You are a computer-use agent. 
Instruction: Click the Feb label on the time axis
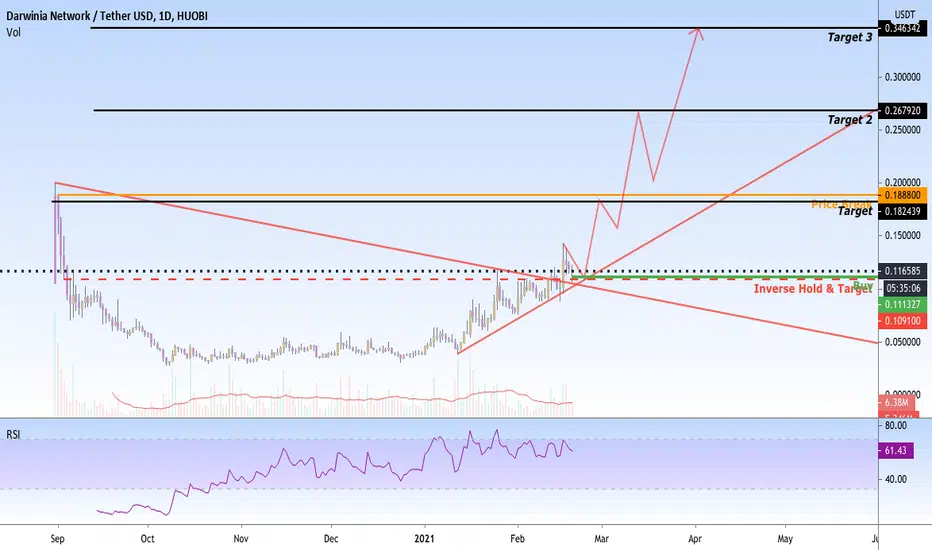(x=518, y=539)
